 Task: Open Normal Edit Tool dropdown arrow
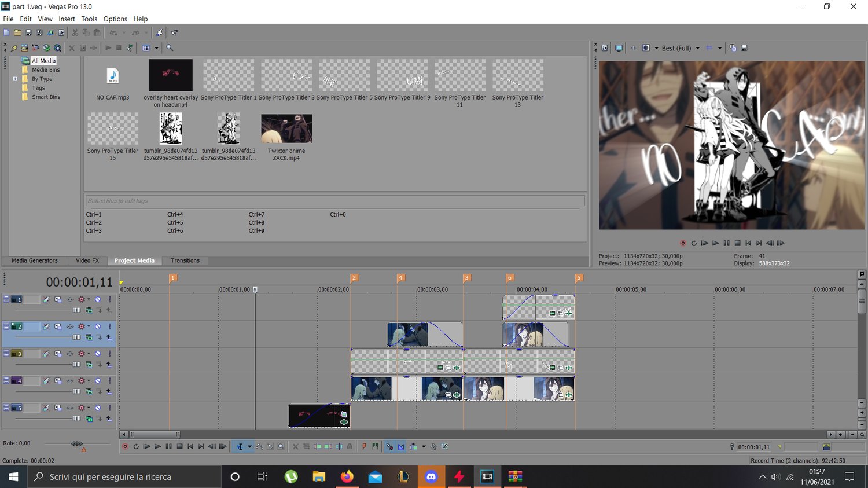coord(249,446)
